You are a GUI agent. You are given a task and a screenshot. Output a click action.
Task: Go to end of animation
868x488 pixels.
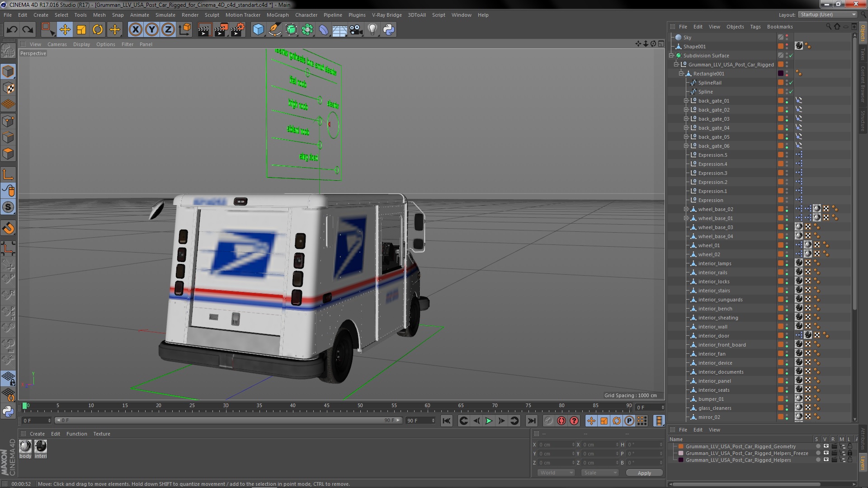click(532, 421)
